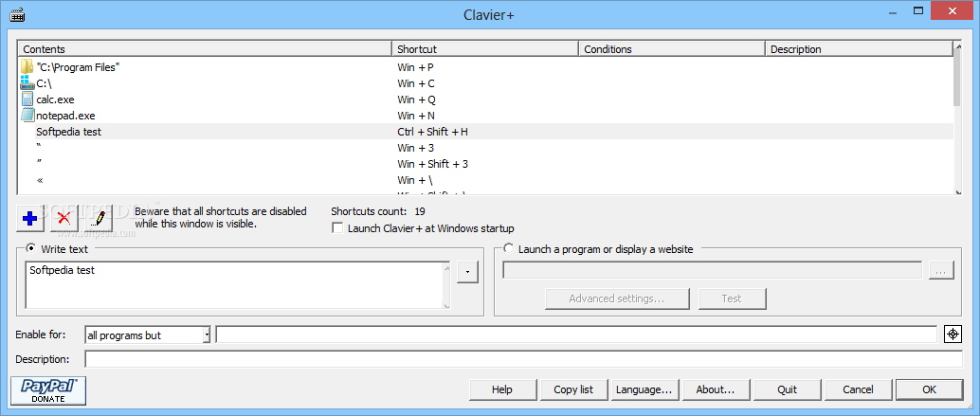Click the Test button

[732, 298]
